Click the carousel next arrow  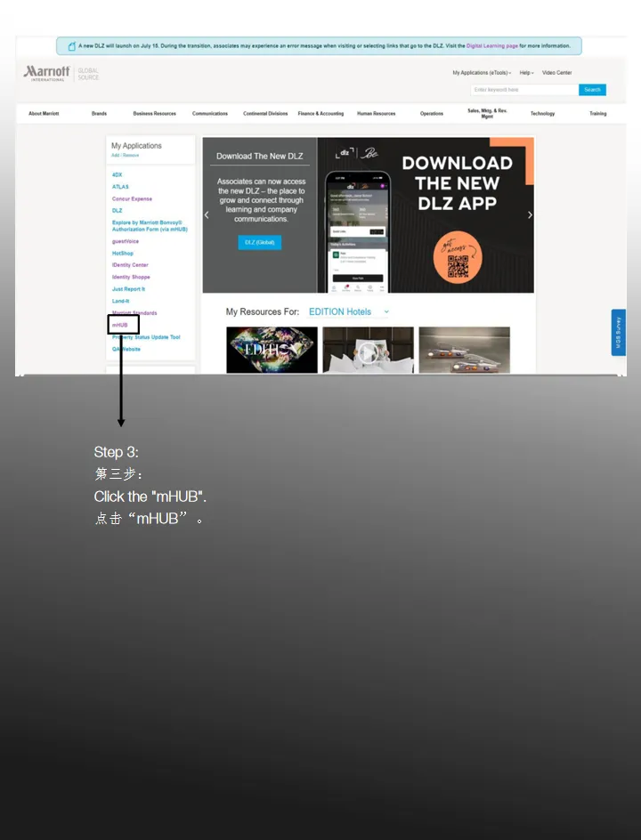(530, 214)
